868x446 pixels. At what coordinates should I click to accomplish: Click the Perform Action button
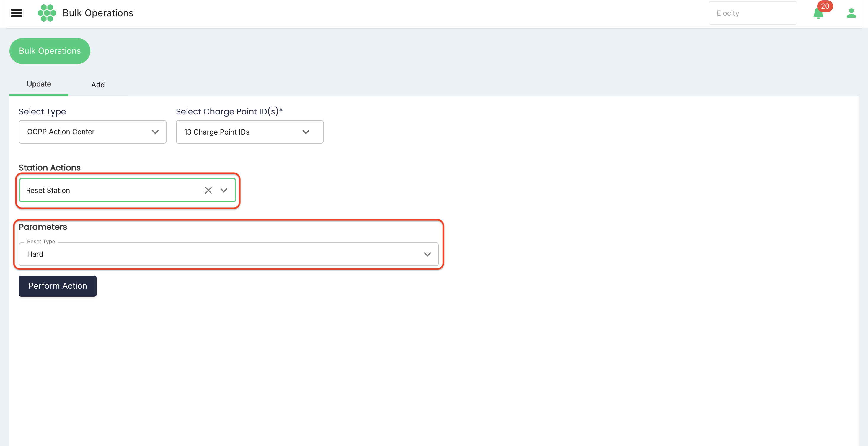(58, 286)
